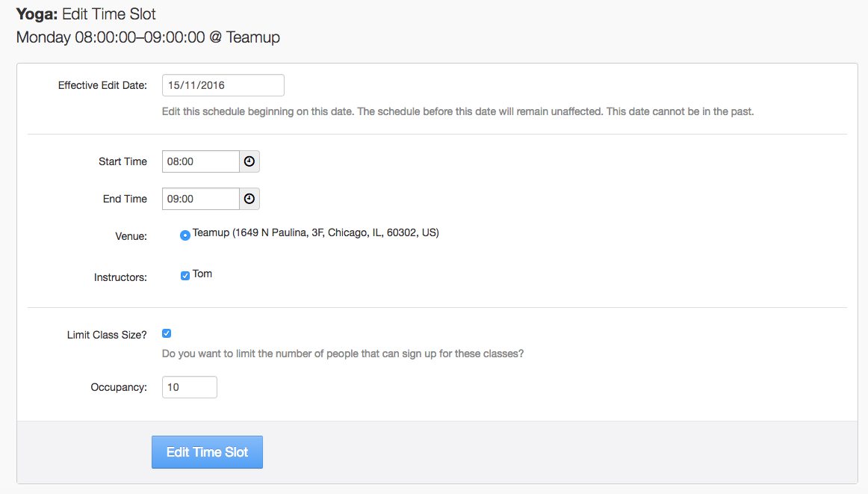Click the "Start Time" field label
This screenshot has height=494, width=868.
123,161
